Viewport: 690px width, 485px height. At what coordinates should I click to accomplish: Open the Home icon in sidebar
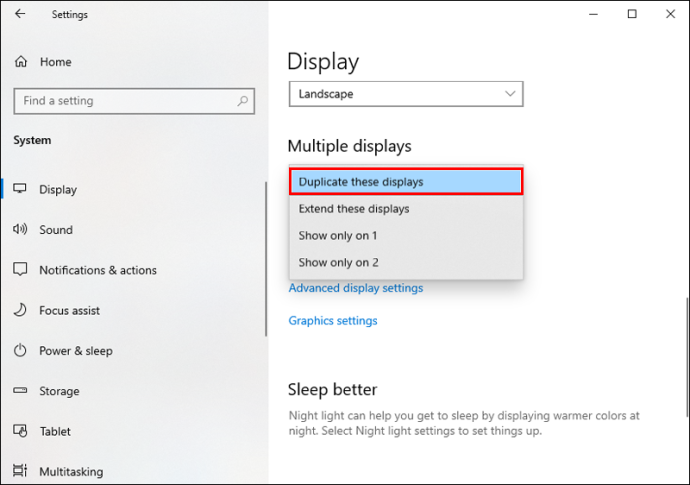(21, 62)
